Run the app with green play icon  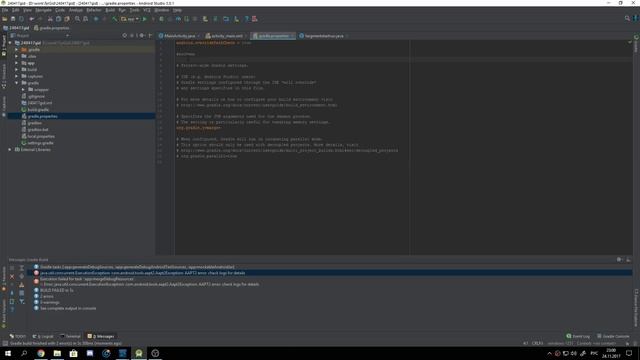[144, 19]
